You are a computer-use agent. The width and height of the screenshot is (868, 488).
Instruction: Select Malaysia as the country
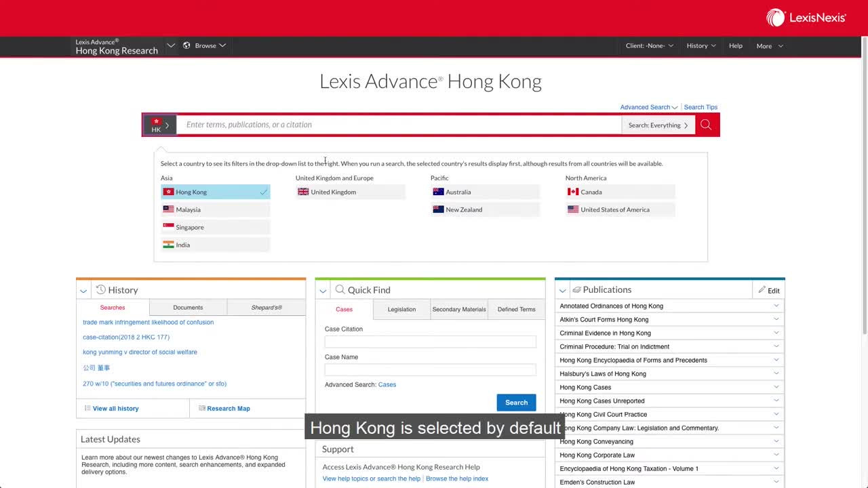(x=216, y=209)
